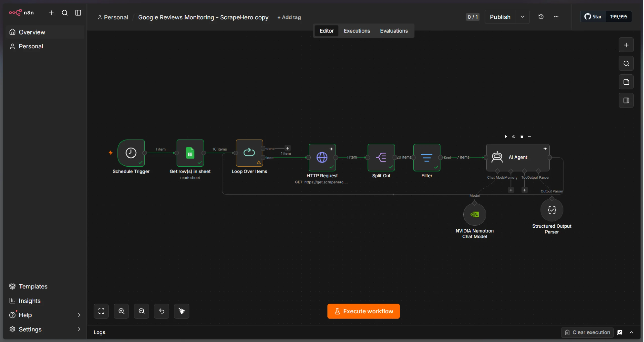Expand the Help menu
The height and width of the screenshot is (342, 644).
tap(45, 315)
